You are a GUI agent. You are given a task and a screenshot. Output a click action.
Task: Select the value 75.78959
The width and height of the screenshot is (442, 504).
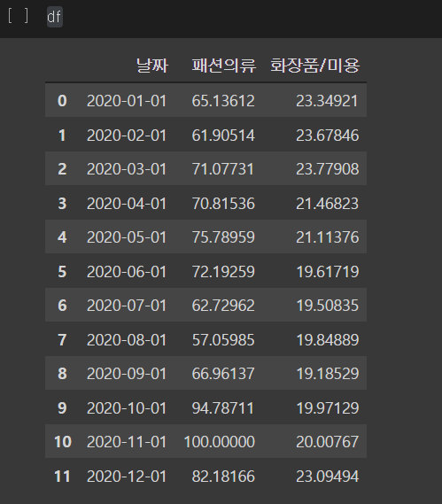(223, 237)
